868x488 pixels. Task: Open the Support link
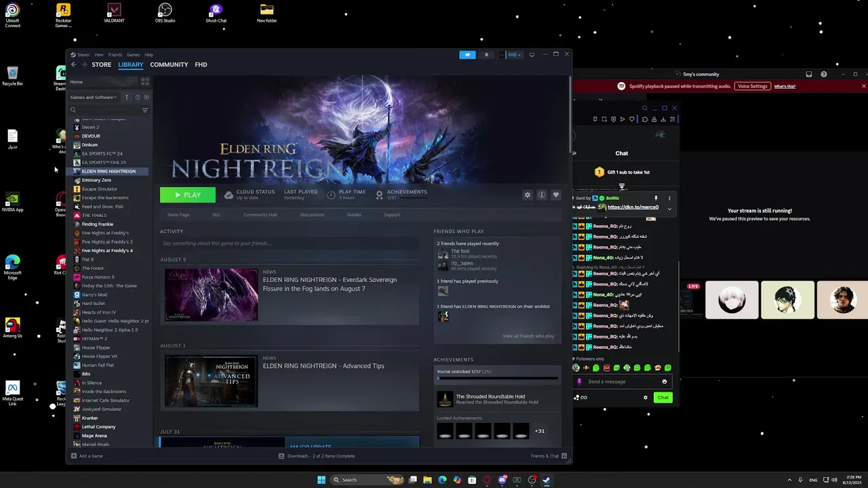(x=392, y=215)
